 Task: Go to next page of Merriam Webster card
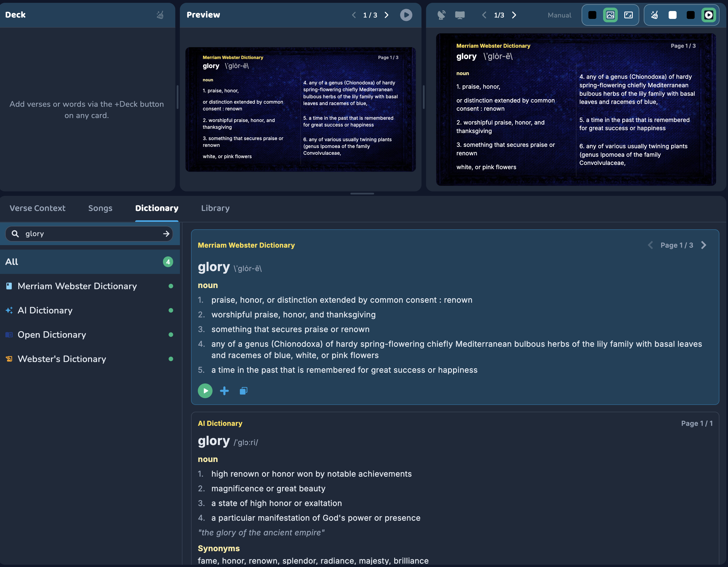(x=704, y=245)
